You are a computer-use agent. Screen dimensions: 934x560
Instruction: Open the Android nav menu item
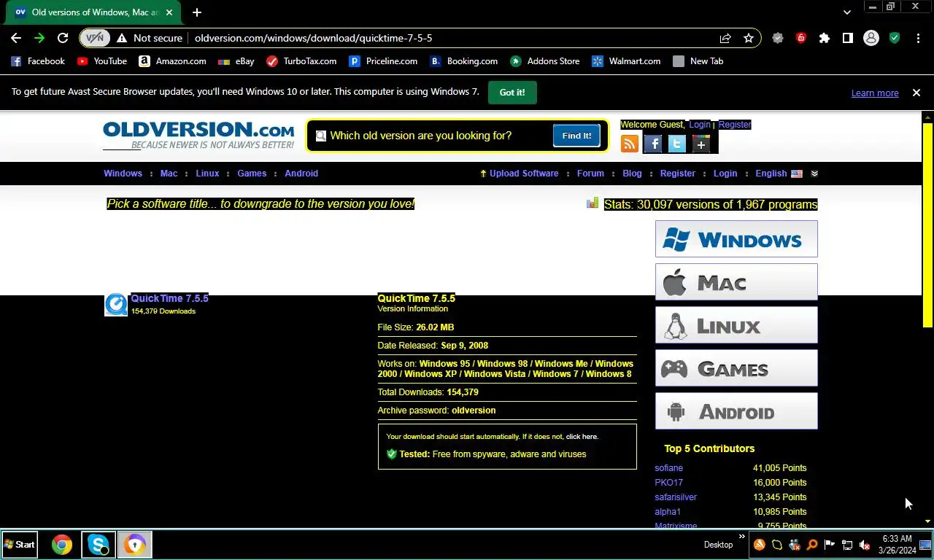pyautogui.click(x=301, y=174)
